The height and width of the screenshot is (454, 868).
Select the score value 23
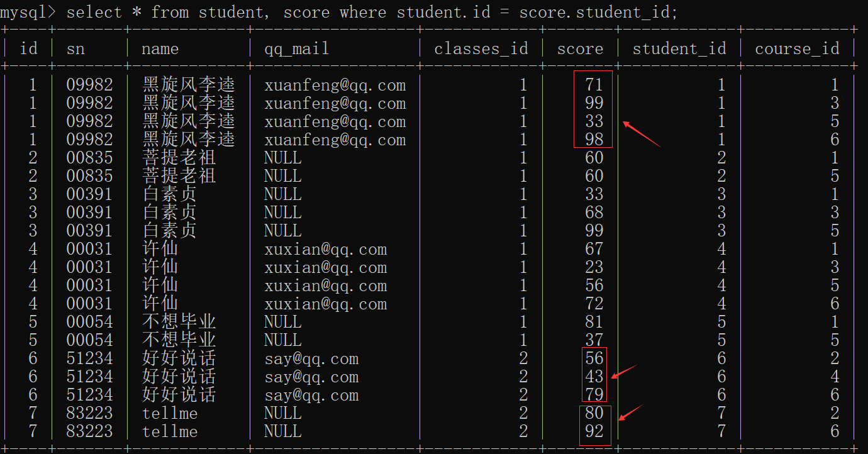coord(594,267)
